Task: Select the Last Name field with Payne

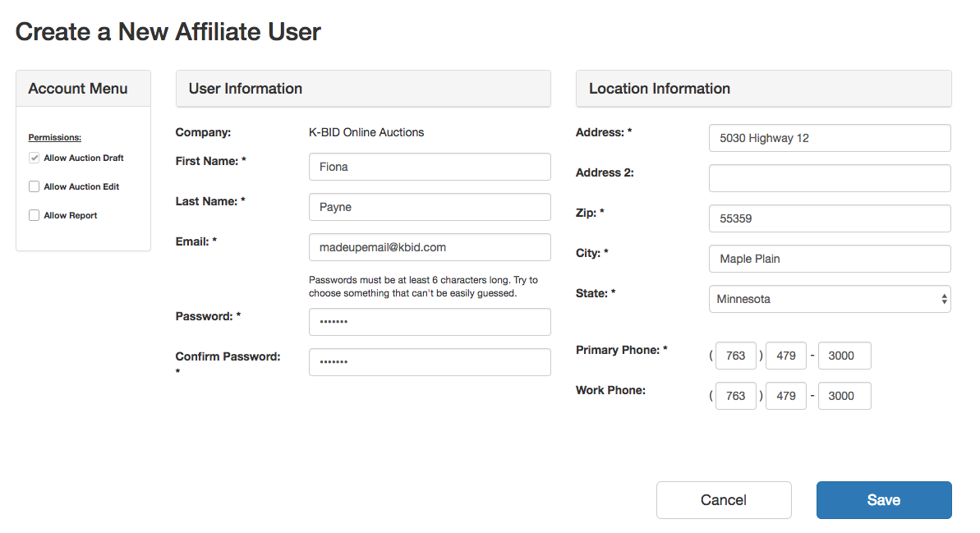Action: (x=430, y=207)
